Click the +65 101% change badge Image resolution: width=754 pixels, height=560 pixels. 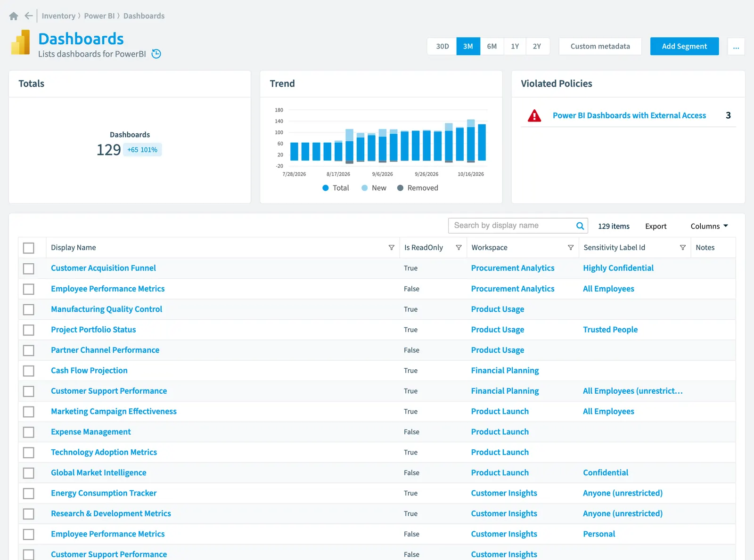(x=142, y=150)
